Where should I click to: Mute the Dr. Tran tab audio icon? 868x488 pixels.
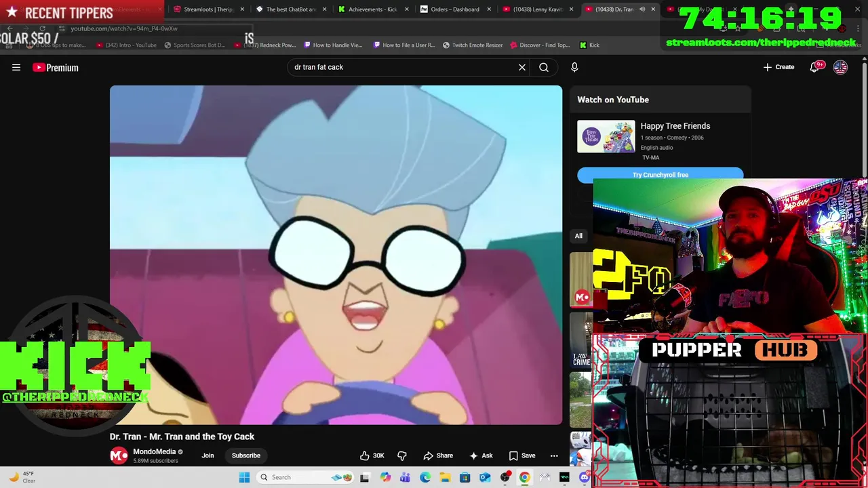(x=642, y=9)
